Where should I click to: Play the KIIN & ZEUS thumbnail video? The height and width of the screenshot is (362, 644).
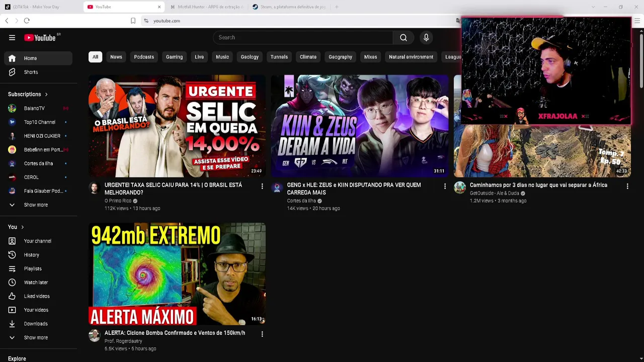(360, 126)
